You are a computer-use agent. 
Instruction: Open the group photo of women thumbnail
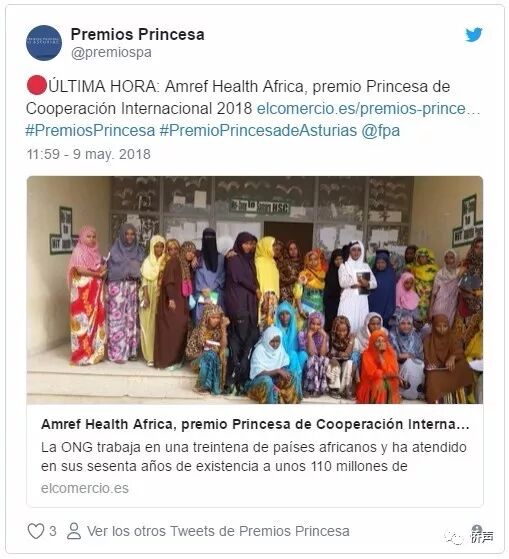255,290
